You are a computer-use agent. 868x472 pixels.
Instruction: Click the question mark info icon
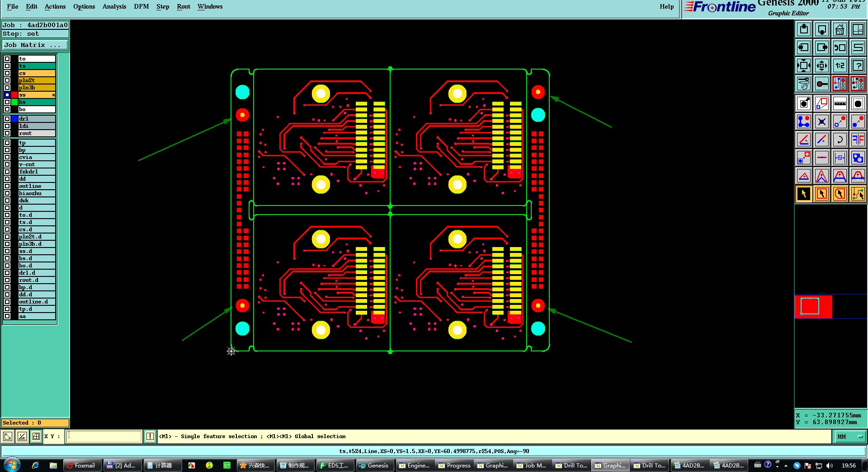click(x=858, y=65)
